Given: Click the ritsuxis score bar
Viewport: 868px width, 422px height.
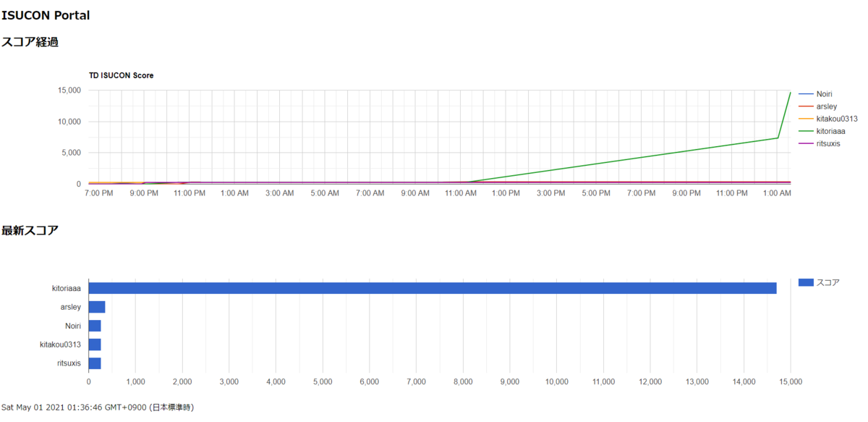Looking at the screenshot, I should pyautogui.click(x=95, y=363).
